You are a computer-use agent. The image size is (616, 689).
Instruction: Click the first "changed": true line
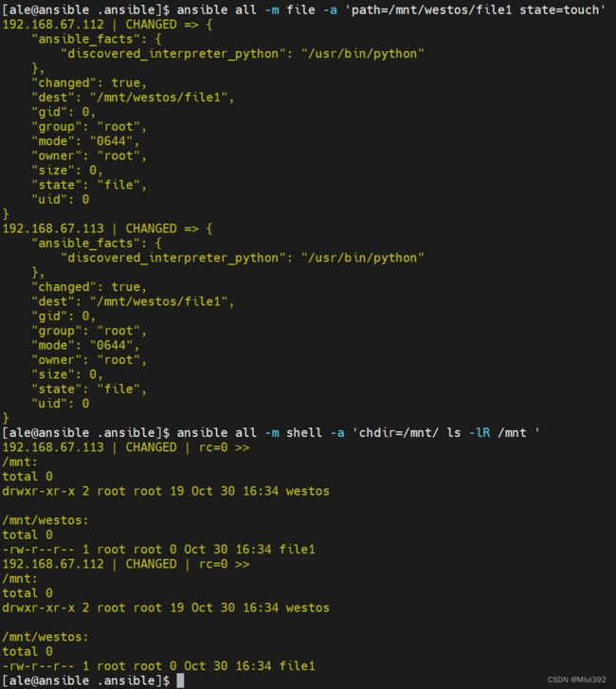point(89,82)
